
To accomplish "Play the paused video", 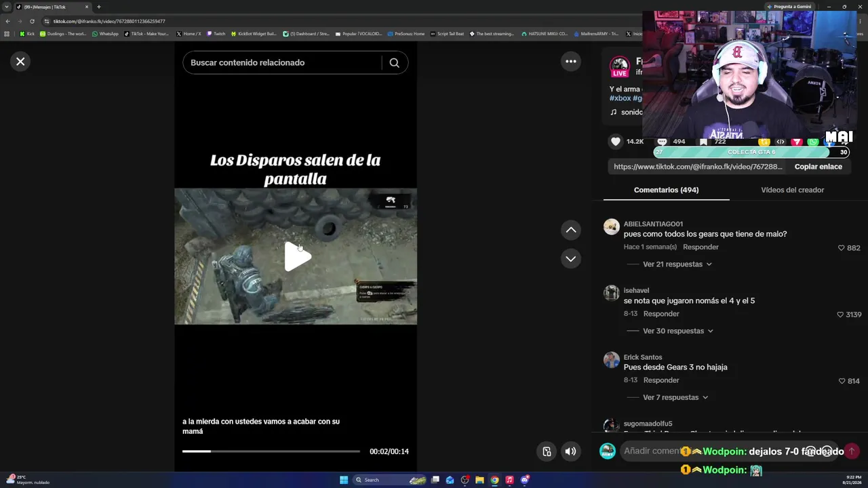I will coord(297,257).
